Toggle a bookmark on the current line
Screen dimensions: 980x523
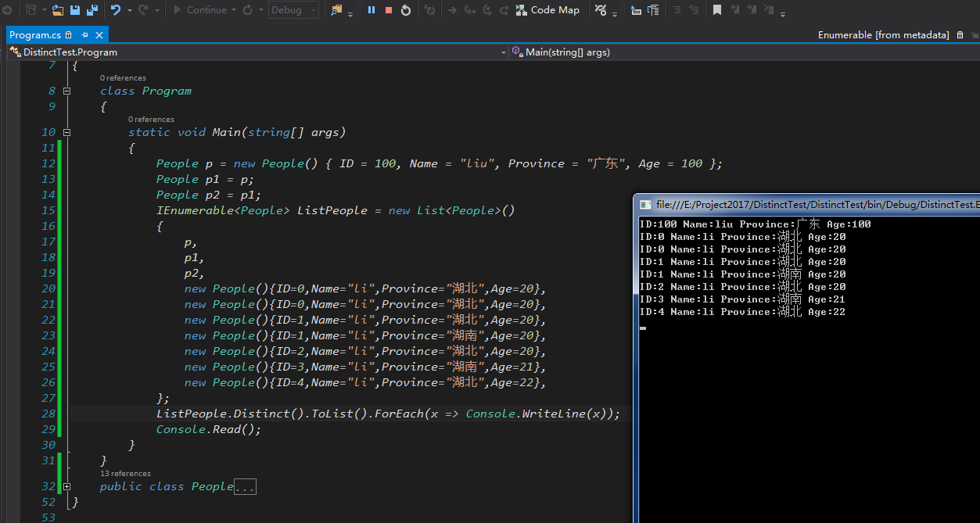click(717, 10)
